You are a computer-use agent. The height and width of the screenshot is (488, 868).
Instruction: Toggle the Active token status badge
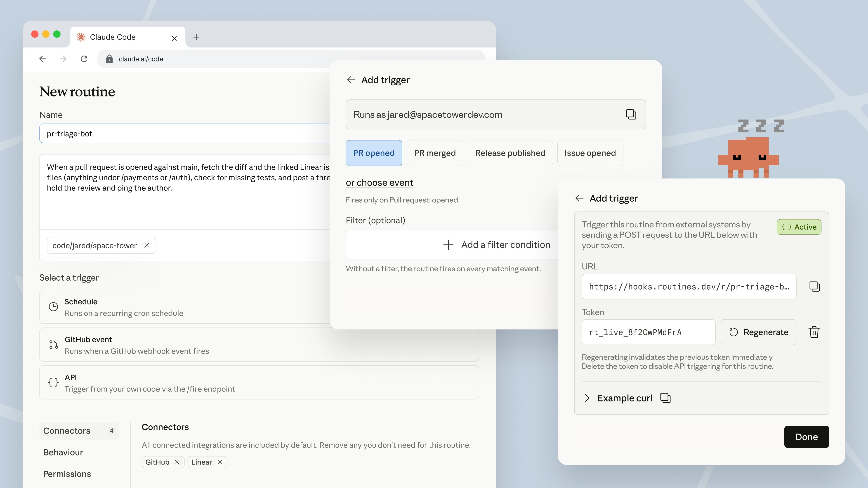point(799,227)
